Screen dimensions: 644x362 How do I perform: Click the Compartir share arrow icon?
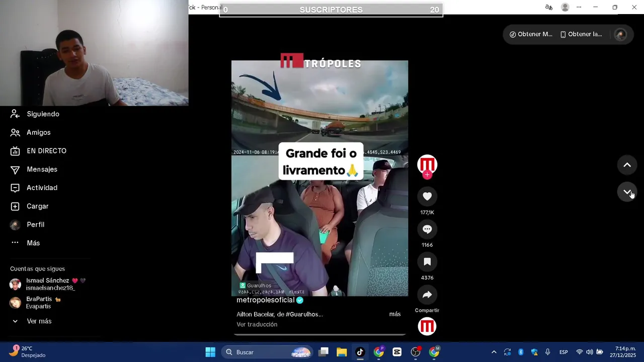[427, 295]
